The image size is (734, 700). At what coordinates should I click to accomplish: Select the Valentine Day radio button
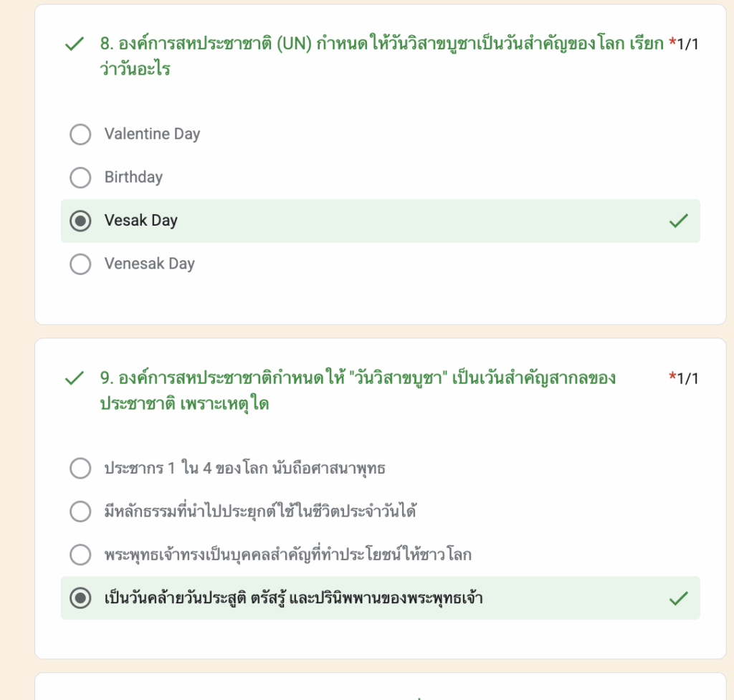tap(80, 134)
